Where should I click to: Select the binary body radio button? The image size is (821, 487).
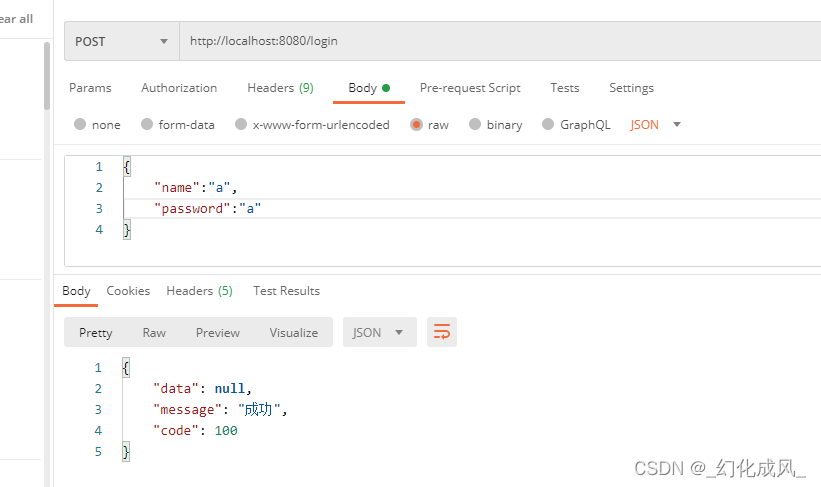[475, 125]
